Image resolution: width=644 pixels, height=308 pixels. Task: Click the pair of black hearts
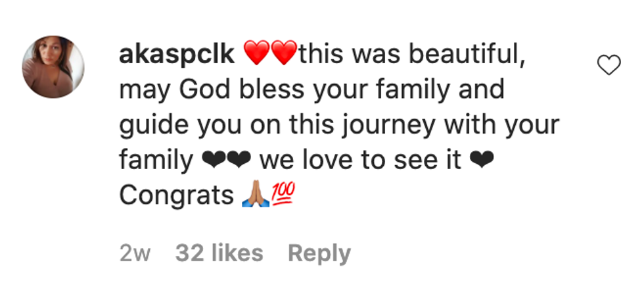[x=236, y=161]
